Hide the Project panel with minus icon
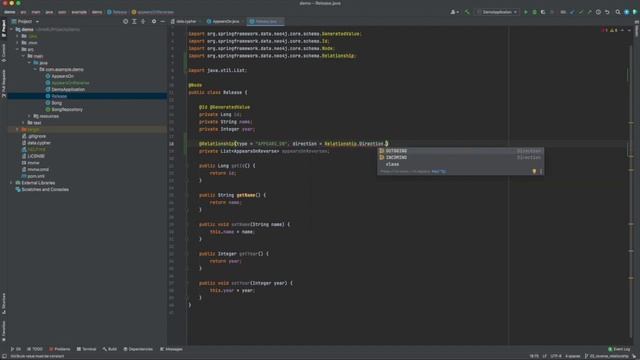Image resolution: width=640 pixels, height=360 pixels. pos(162,21)
